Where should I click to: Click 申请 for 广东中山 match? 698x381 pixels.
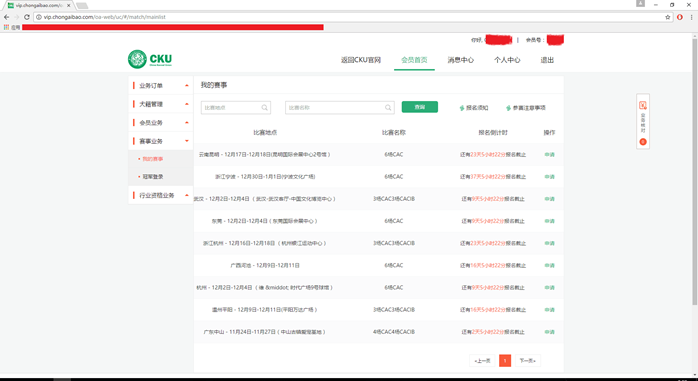[x=550, y=332]
